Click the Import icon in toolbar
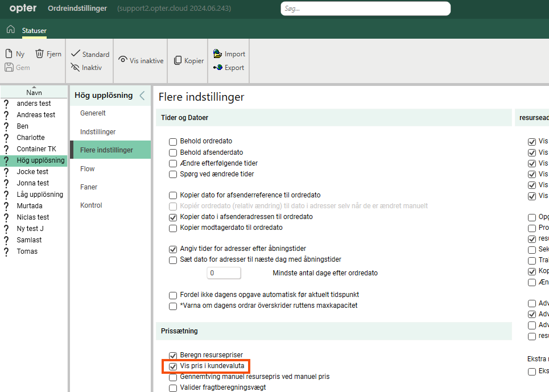This screenshot has height=392, width=549. click(x=217, y=54)
